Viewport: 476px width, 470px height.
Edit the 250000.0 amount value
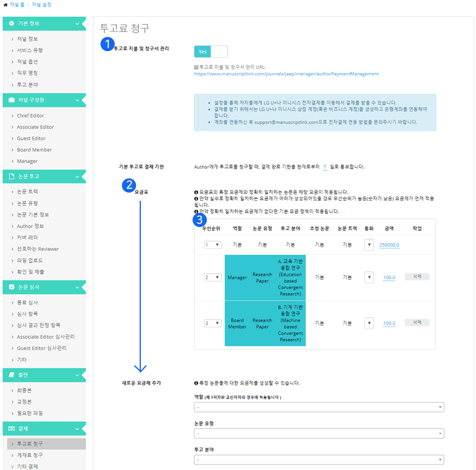(389, 245)
